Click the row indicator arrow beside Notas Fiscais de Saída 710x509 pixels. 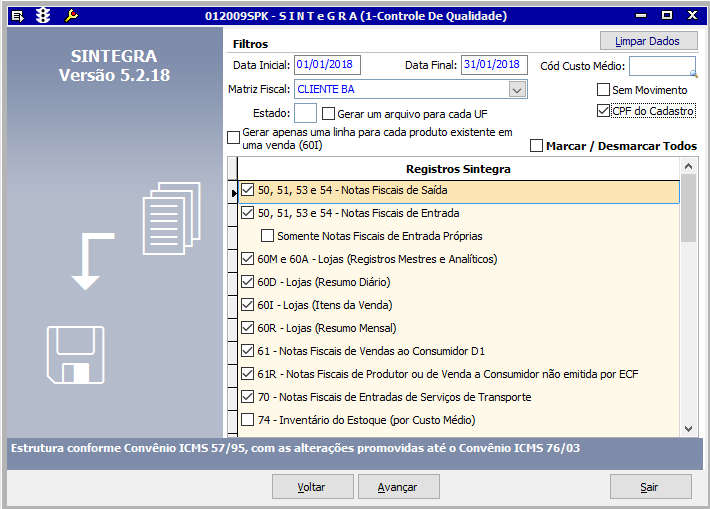233,193
